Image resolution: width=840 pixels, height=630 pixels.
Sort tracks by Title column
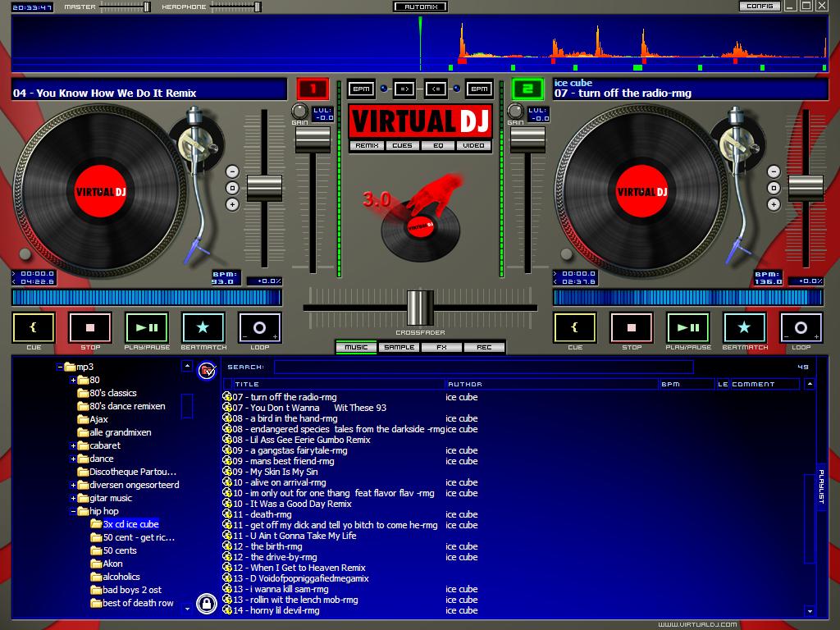339,384
